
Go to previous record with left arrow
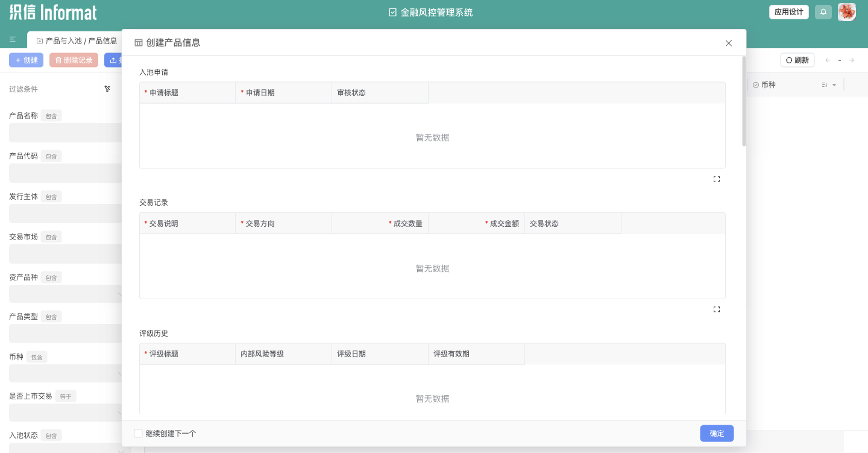click(828, 60)
